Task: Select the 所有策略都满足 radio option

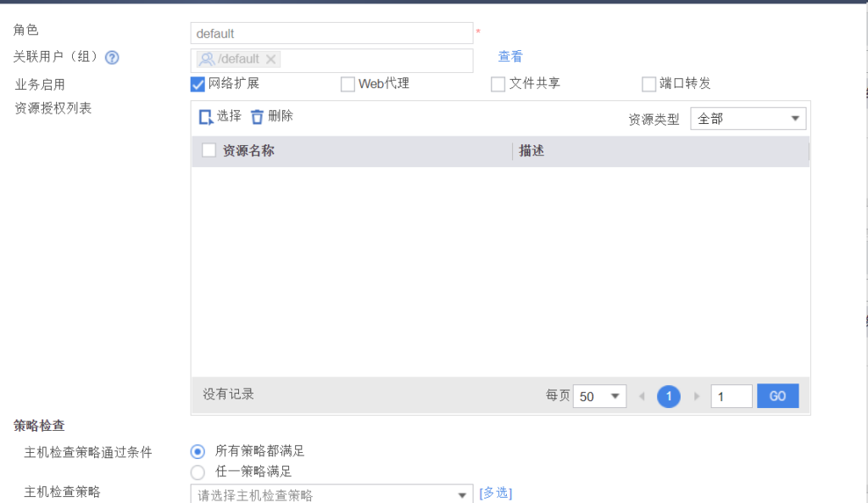Action: coord(198,451)
